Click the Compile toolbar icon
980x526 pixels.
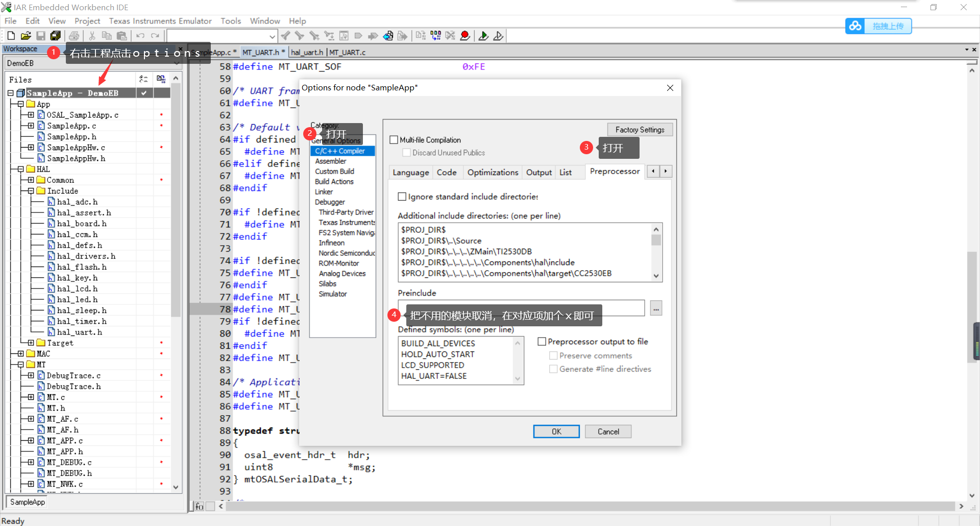pyautogui.click(x=421, y=36)
